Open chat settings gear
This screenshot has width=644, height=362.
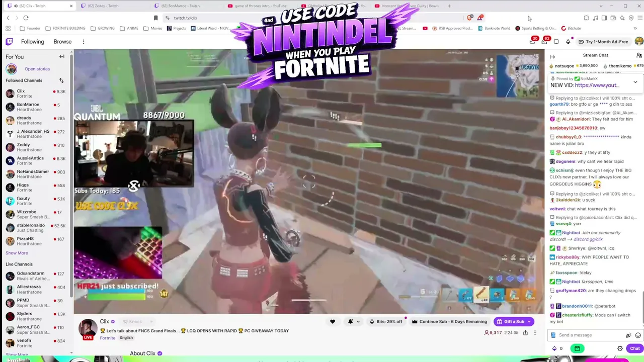click(x=620, y=348)
